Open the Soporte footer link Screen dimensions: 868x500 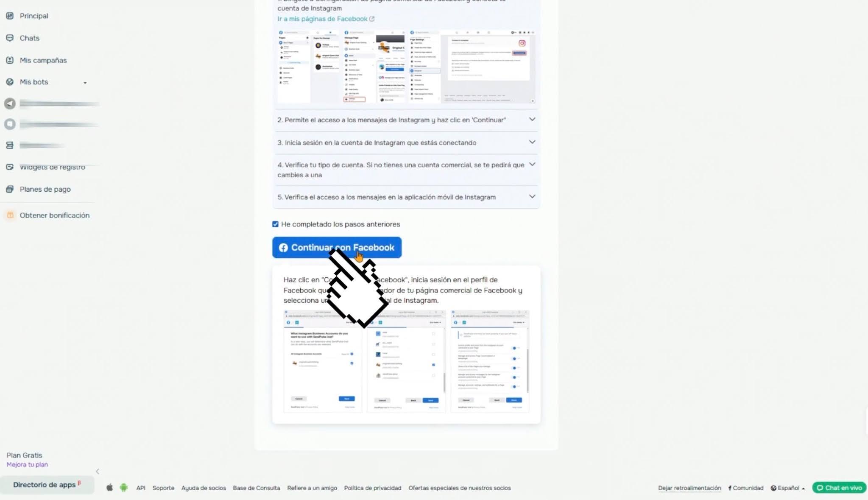point(163,488)
